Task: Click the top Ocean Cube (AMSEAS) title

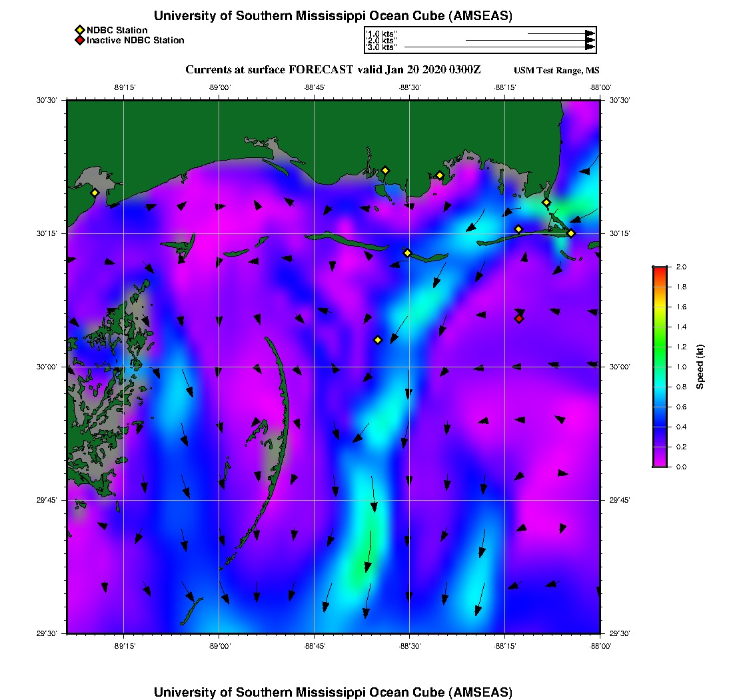Action: coord(333,16)
